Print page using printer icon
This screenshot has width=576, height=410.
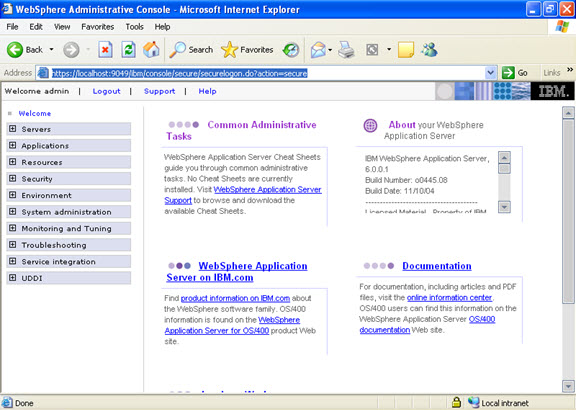coord(346,50)
